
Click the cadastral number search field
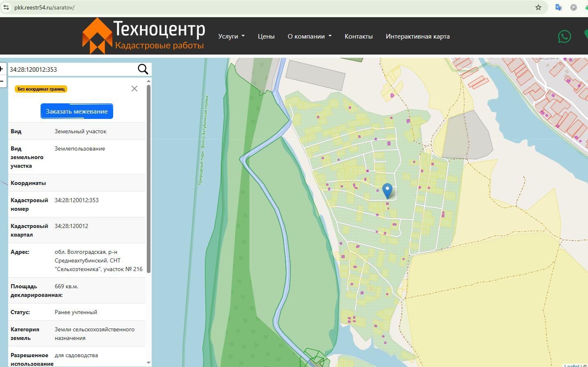click(73, 69)
